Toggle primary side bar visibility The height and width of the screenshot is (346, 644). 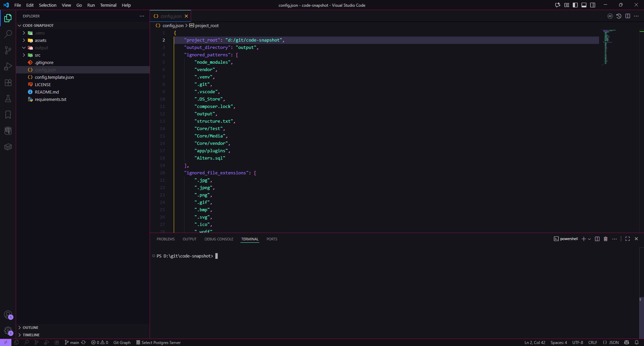[x=575, y=5]
